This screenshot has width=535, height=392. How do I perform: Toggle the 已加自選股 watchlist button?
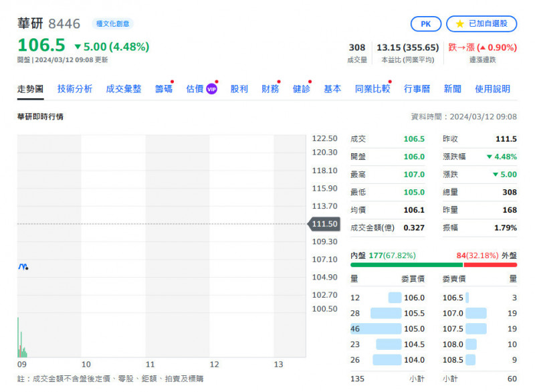tap(481, 24)
